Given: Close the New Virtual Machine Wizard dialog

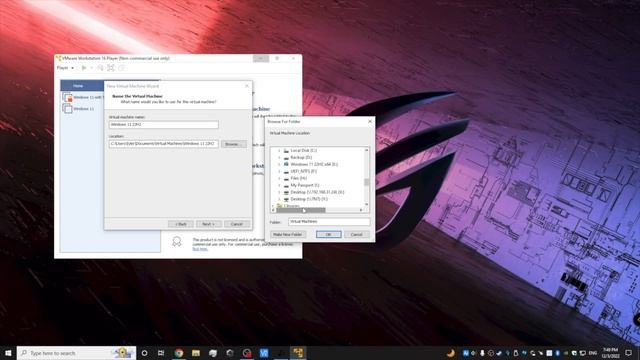Looking at the screenshot, I should [247, 86].
